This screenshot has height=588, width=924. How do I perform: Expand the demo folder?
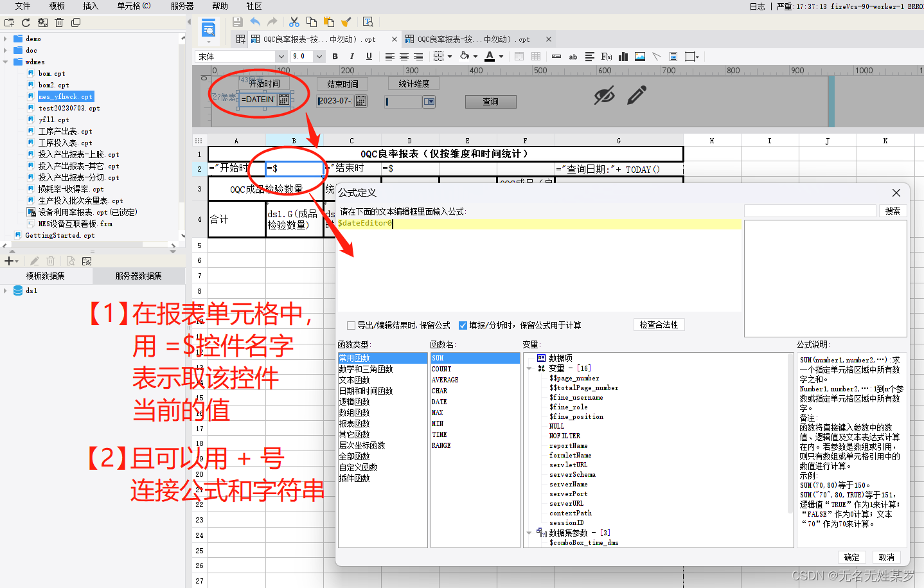6,39
